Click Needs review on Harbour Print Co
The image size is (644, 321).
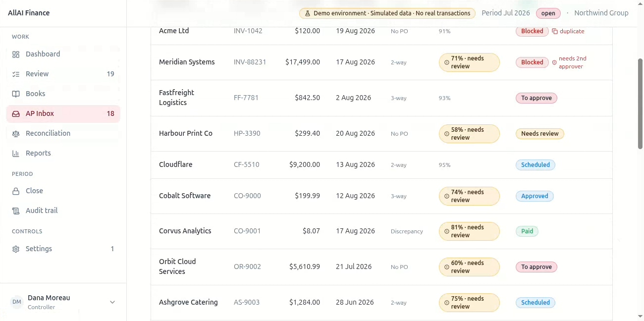coord(540,134)
